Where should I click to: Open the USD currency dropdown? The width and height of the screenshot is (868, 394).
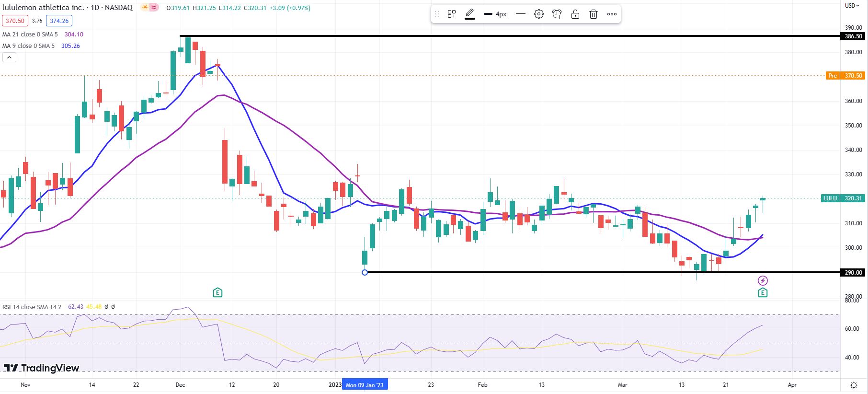point(852,6)
